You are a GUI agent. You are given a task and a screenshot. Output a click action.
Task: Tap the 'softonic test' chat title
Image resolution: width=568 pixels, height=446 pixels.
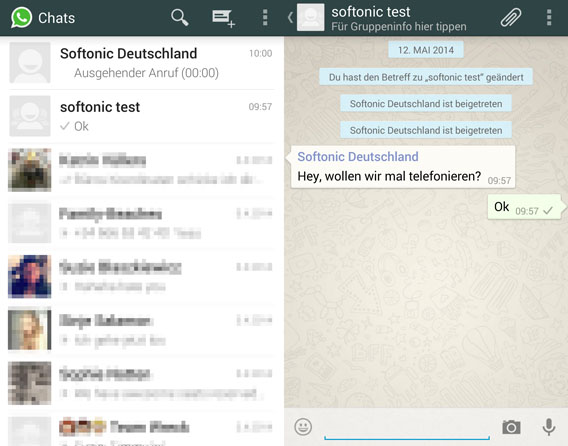371,12
